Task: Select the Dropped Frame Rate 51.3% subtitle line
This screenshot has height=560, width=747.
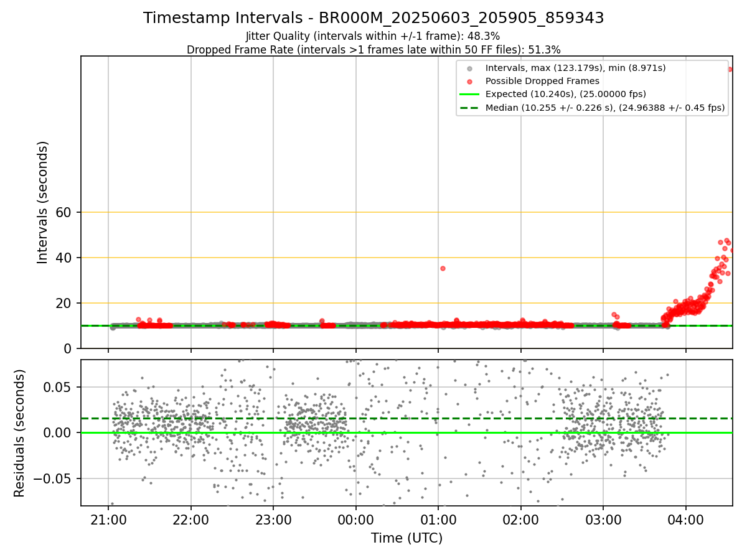Action: coord(374,49)
